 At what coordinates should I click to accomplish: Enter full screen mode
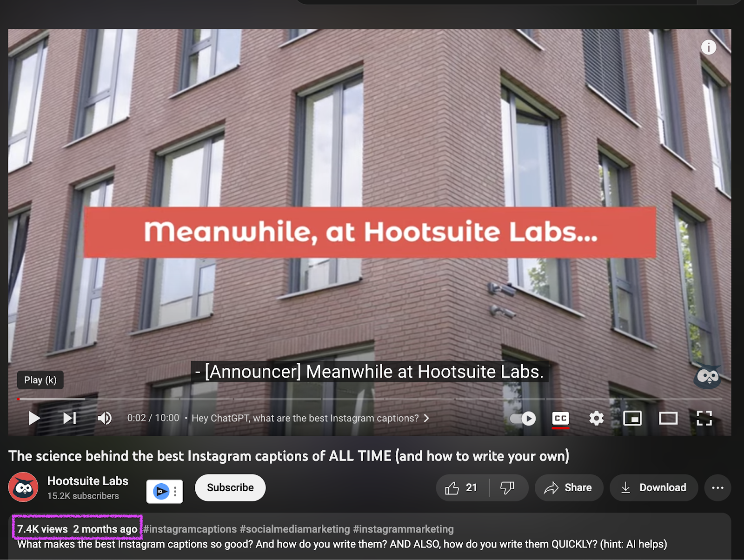[x=704, y=418]
